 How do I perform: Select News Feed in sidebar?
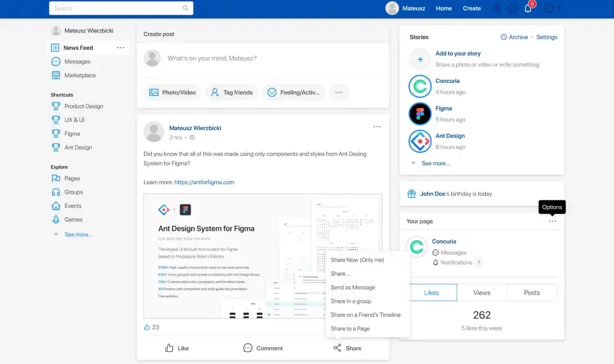tap(78, 48)
